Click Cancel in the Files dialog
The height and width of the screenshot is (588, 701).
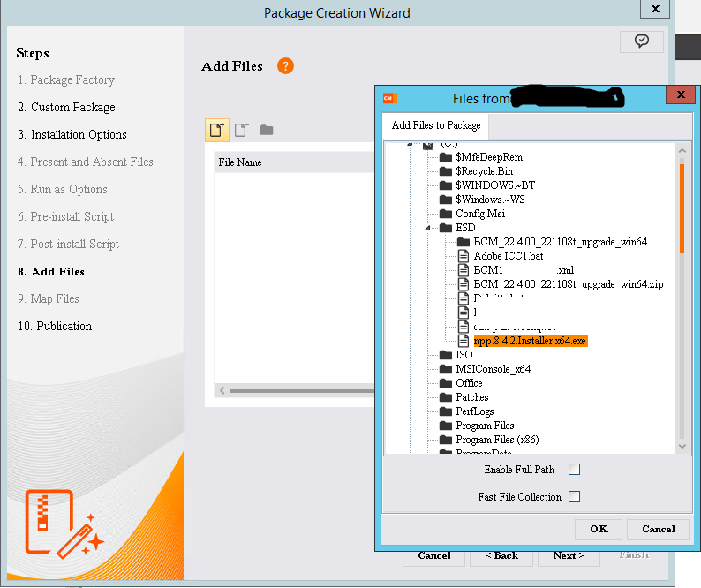[x=658, y=529]
